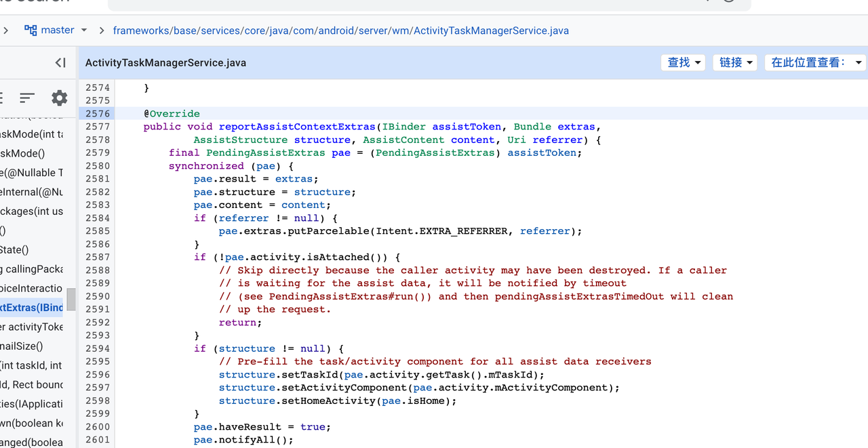868x448 pixels.
Task: Click line number 2576 in the gutter
Action: (97, 113)
